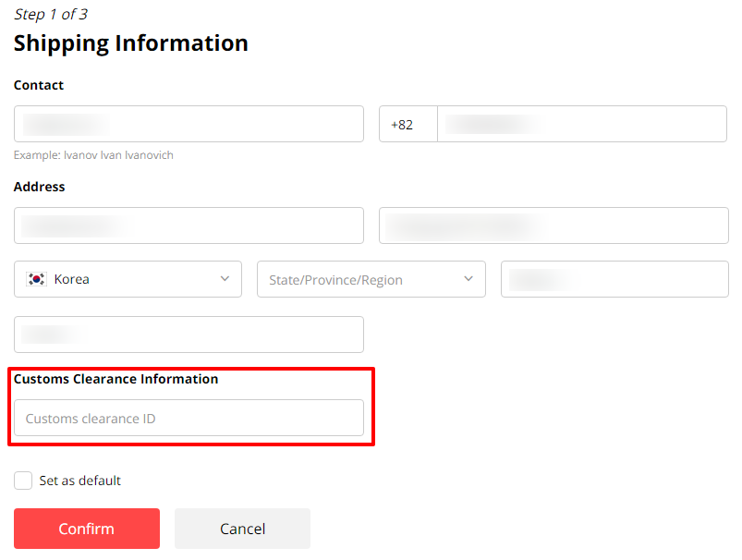Click the "Example: Ivanov Ivan Ivanovich" hint
This screenshot has width=742, height=560.
pos(93,155)
